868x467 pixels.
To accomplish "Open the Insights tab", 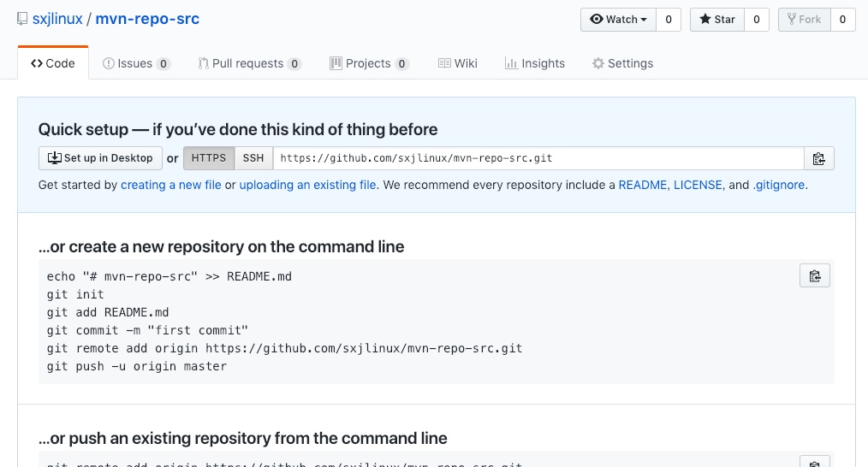I will coord(535,63).
